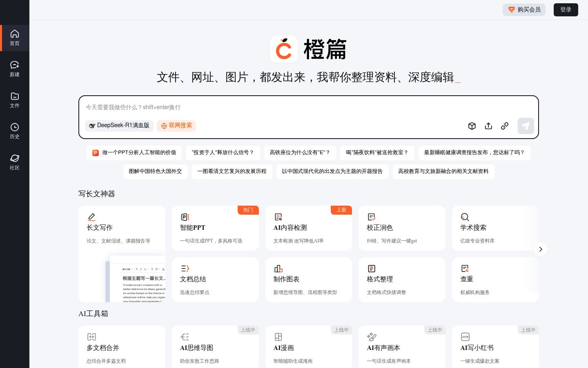Open the 校正润色 card

click(x=402, y=228)
